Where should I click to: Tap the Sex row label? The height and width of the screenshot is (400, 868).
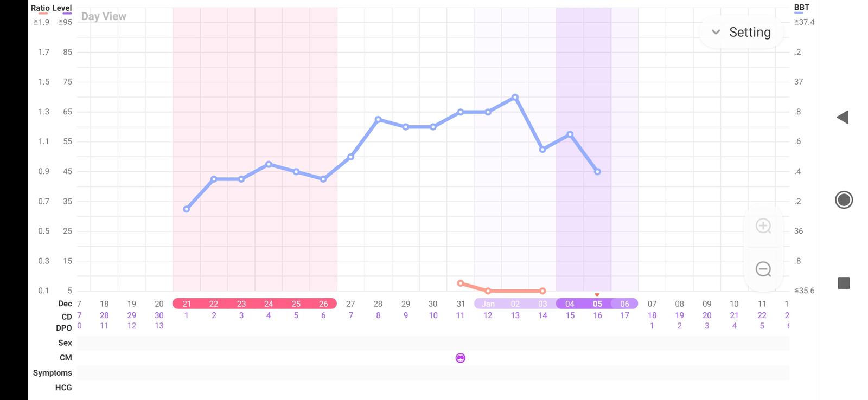click(x=65, y=343)
